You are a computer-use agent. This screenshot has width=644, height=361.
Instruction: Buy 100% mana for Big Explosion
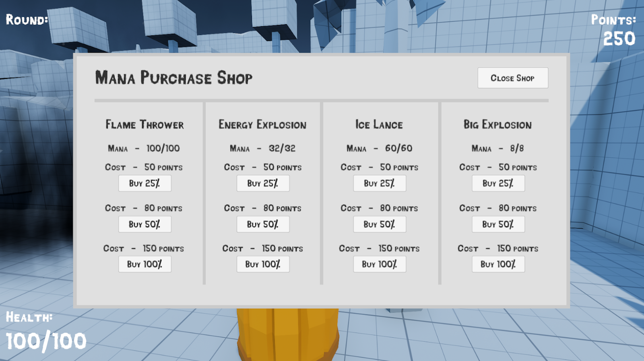[498, 264]
